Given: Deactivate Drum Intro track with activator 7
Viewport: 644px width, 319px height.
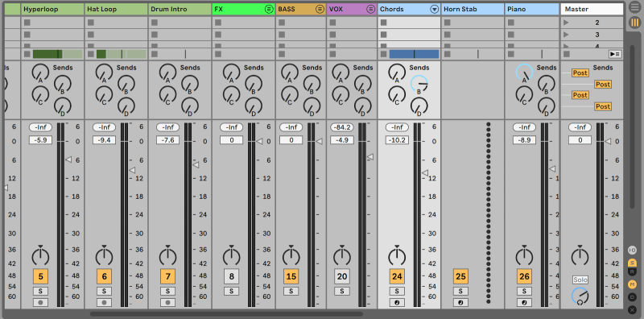Looking at the screenshot, I should pyautogui.click(x=168, y=276).
